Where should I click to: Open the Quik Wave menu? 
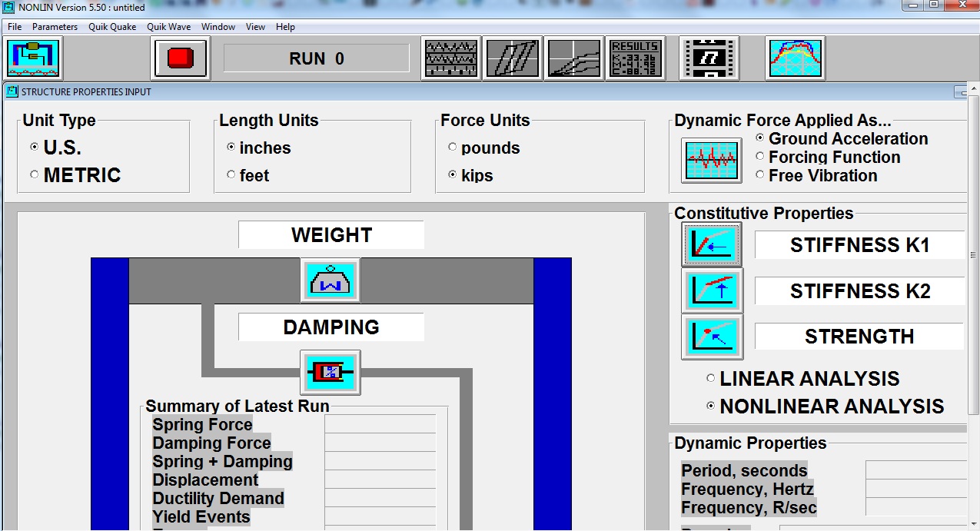(x=169, y=27)
